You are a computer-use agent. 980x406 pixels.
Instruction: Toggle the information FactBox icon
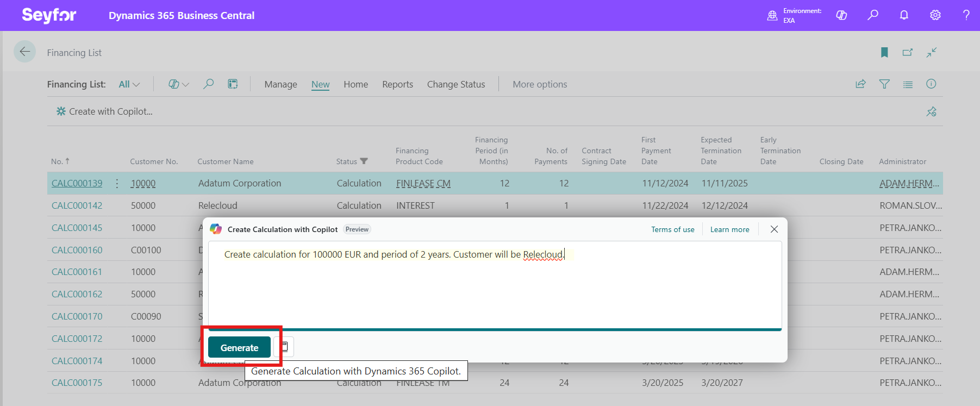tap(931, 84)
